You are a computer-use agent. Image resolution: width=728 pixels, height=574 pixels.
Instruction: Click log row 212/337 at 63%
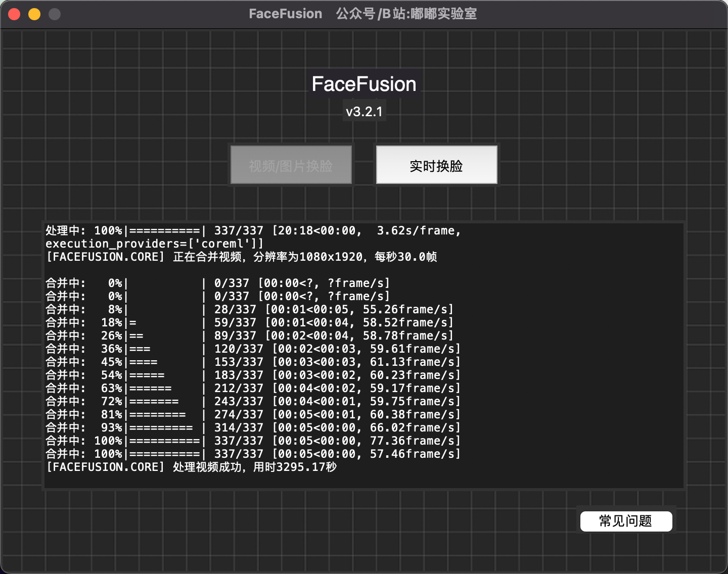[x=253, y=388]
